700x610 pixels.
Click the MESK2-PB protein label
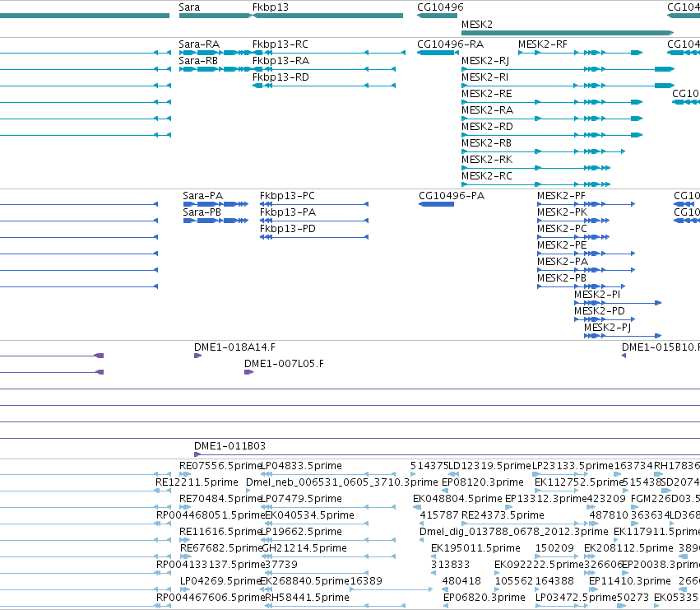[562, 278]
